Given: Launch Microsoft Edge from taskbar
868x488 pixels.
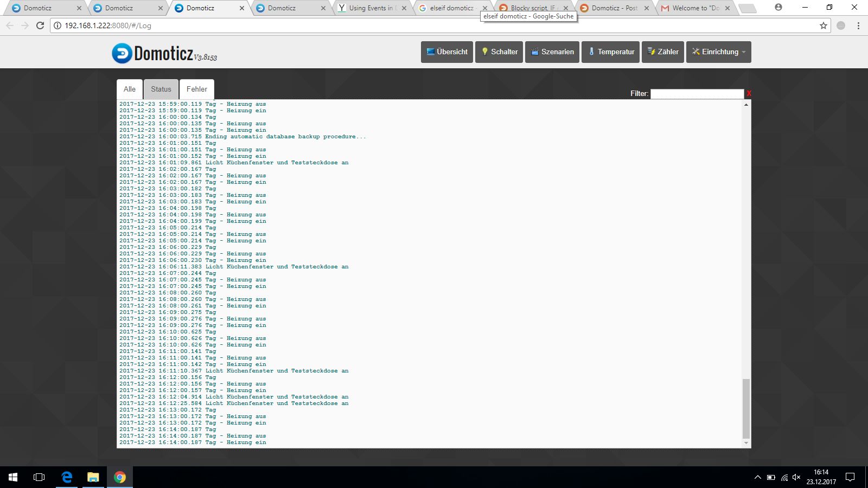Looking at the screenshot, I should click(67, 477).
